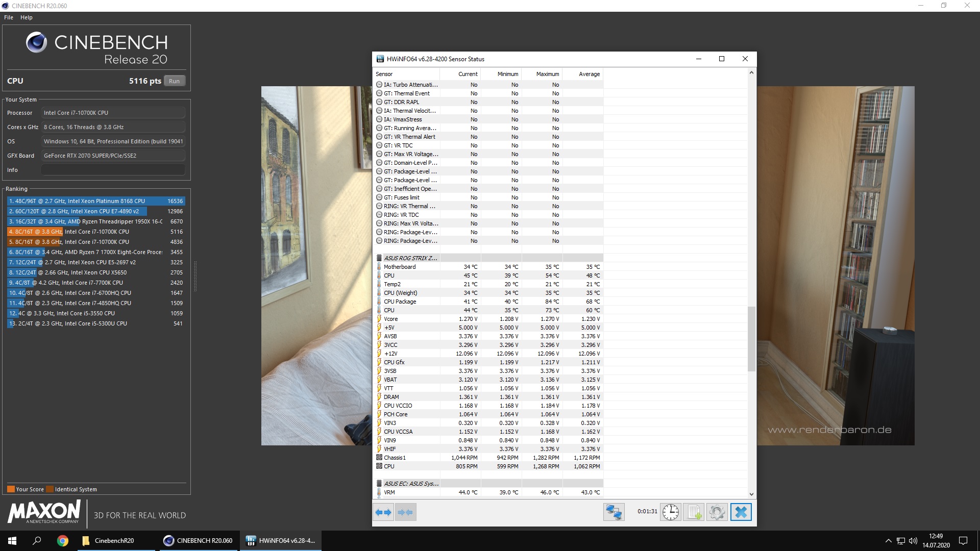Click the CPU fan RPM row icon
The width and height of the screenshot is (980, 551).
point(379,466)
